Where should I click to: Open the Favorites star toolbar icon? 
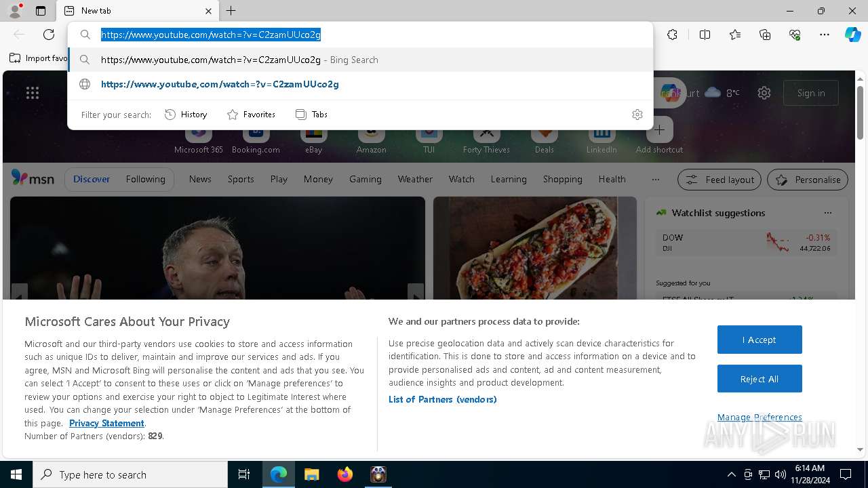tap(735, 35)
